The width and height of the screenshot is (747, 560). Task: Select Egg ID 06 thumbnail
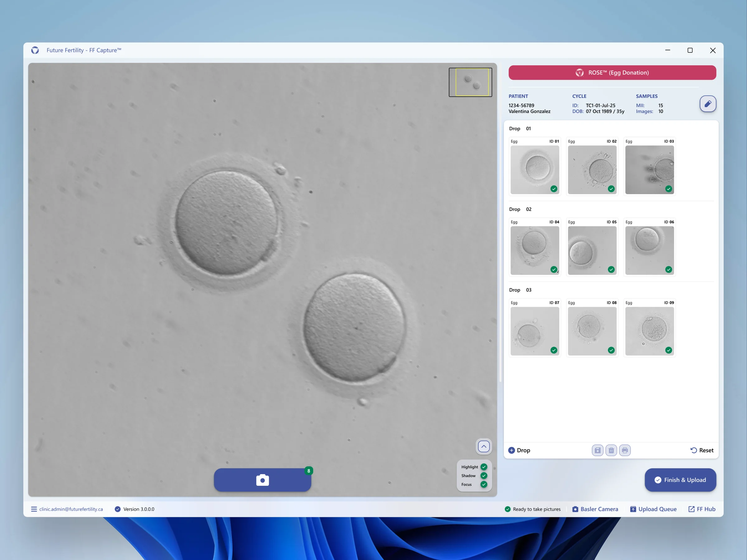[x=649, y=250]
